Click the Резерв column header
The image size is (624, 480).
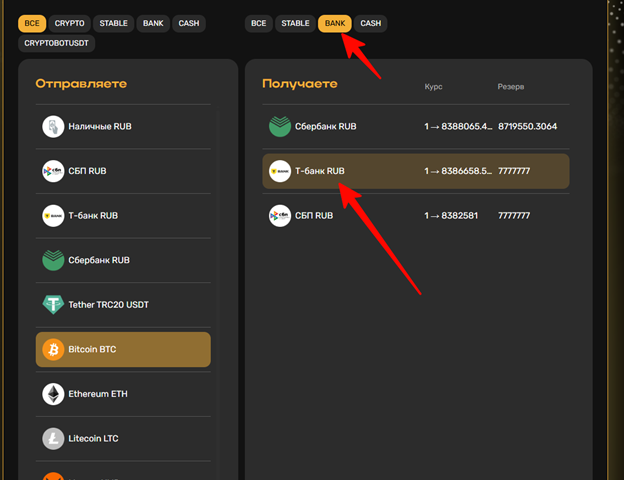(511, 87)
